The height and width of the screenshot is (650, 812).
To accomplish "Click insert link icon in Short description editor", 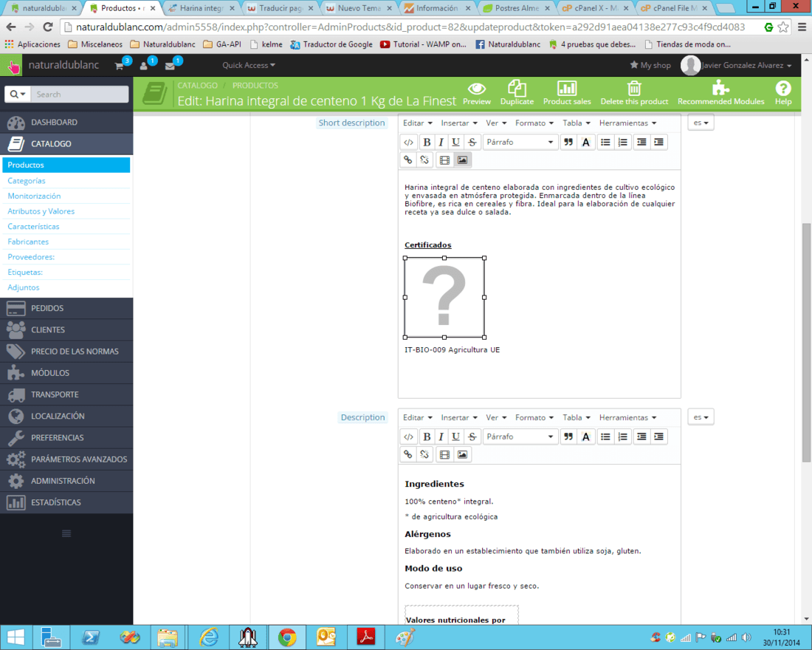I will 408,160.
